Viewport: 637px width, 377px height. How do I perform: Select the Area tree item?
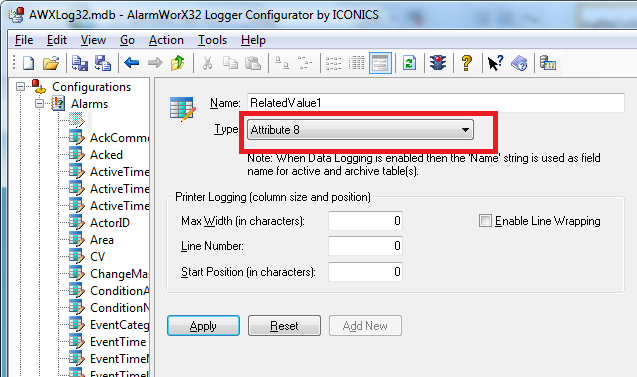(102, 240)
